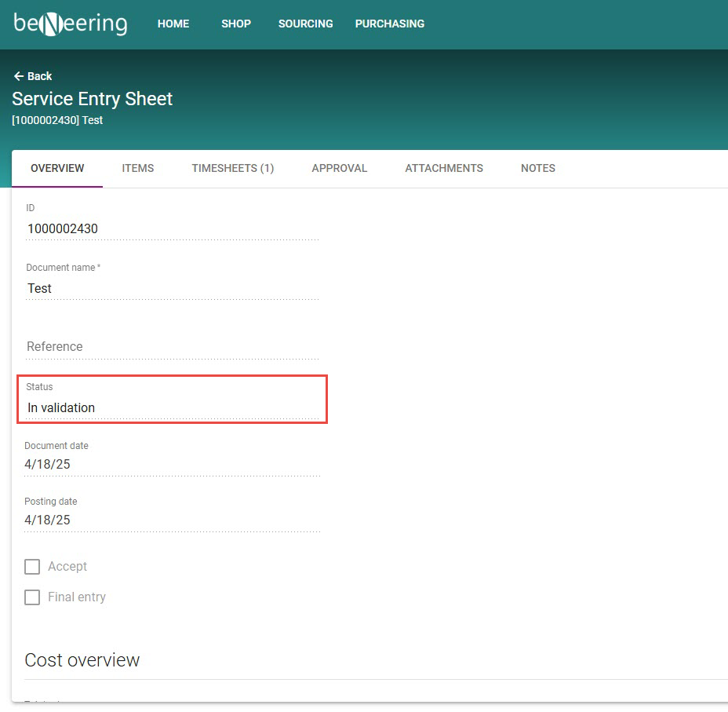Image resolution: width=728 pixels, height=712 pixels.
Task: Switch to the ITEMS tab
Action: pyautogui.click(x=138, y=168)
